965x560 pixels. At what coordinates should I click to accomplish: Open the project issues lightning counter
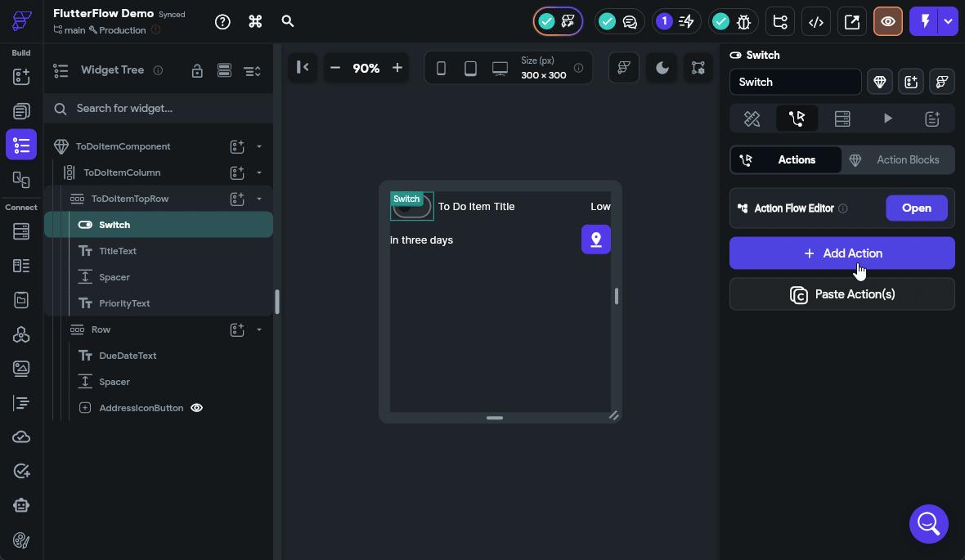[675, 21]
